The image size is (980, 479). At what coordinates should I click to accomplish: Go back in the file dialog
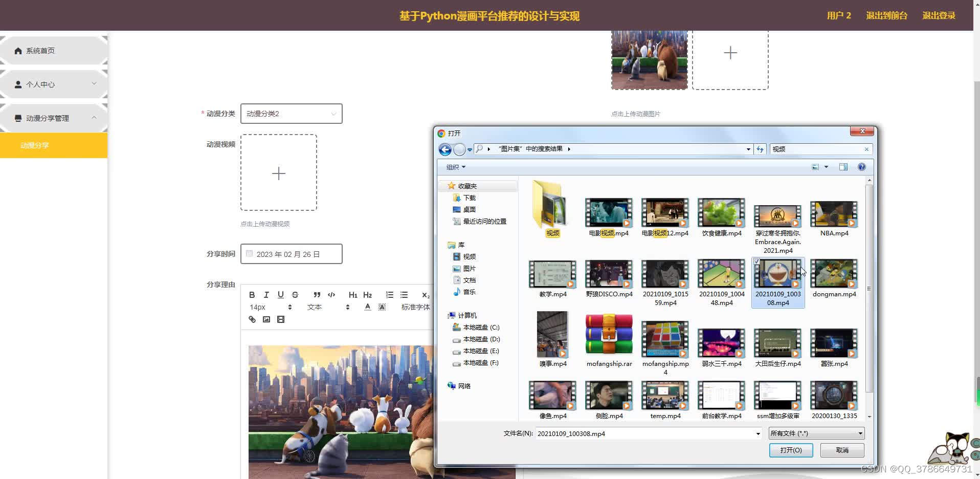pyautogui.click(x=445, y=149)
